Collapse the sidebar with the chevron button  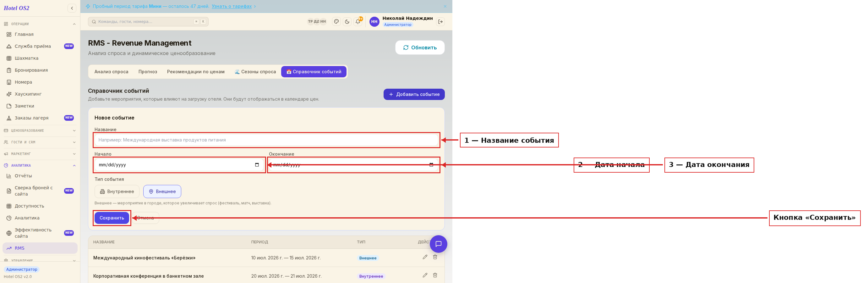coord(72,8)
